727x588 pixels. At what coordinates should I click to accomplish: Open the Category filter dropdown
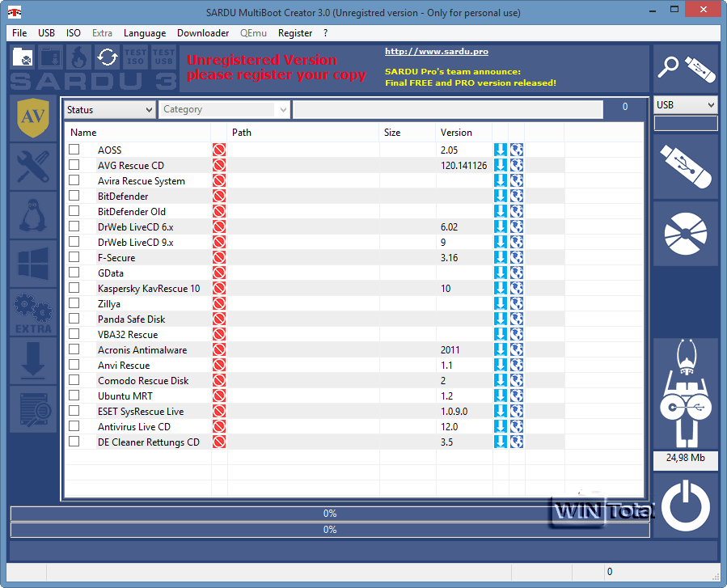[224, 108]
